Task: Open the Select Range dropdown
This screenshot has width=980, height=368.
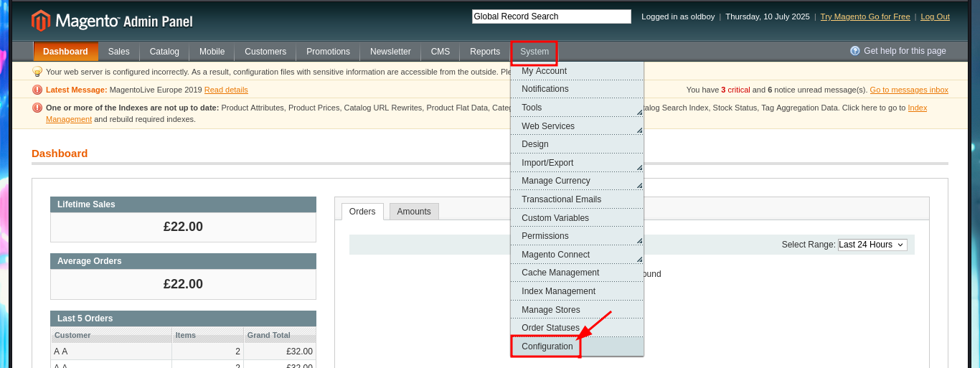Action: pyautogui.click(x=872, y=245)
